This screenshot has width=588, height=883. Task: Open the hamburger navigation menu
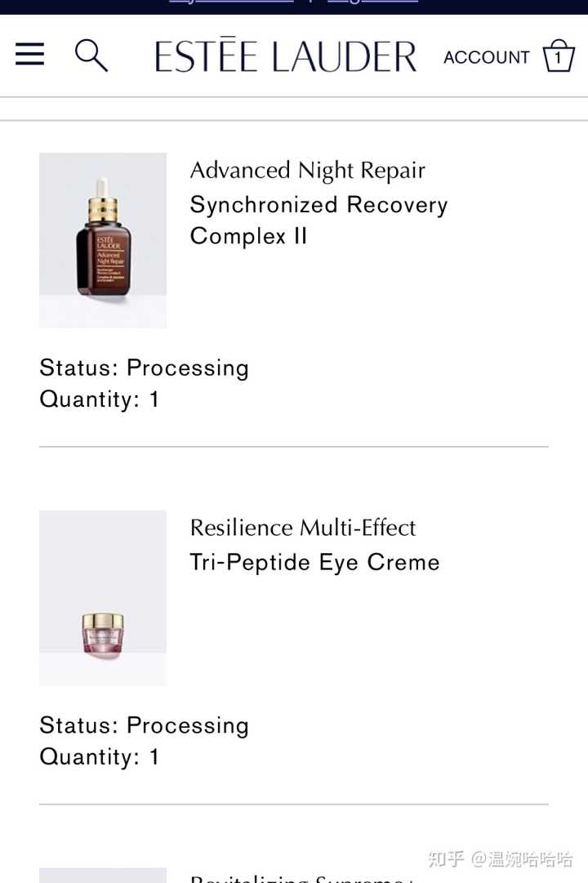click(30, 55)
